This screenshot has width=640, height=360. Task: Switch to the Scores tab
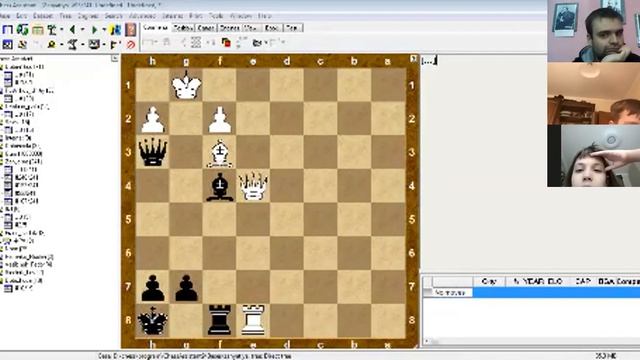[x=229, y=28]
